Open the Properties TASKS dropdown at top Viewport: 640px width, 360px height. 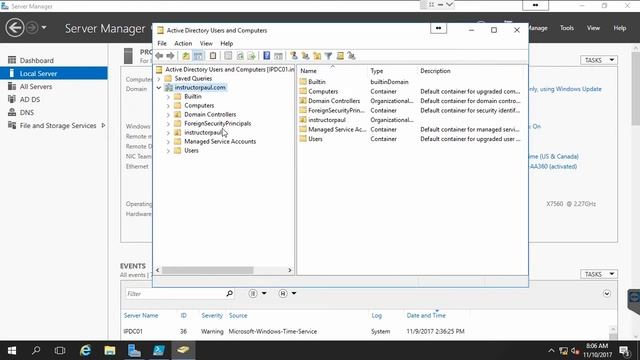(599, 60)
